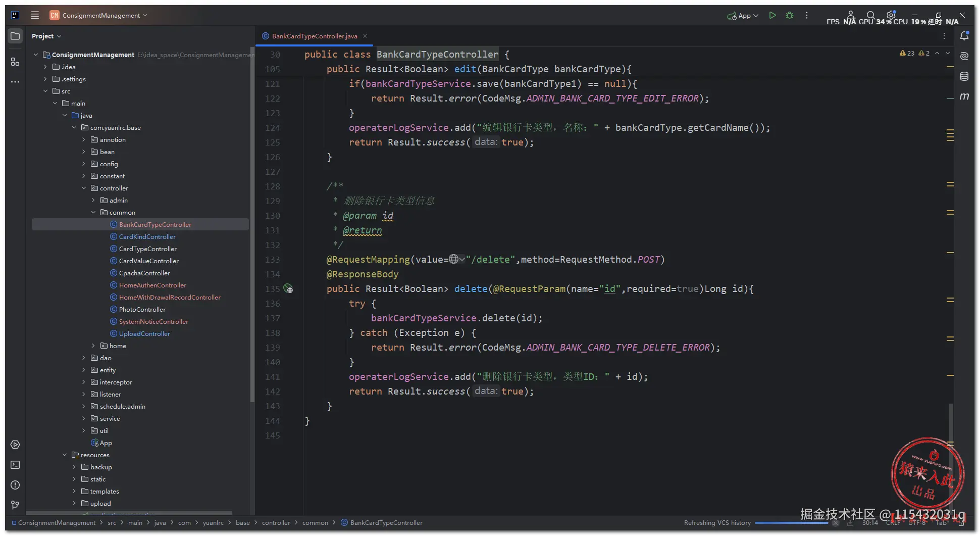Open the Terminal tool window
This screenshot has width=980, height=536.
point(15,465)
